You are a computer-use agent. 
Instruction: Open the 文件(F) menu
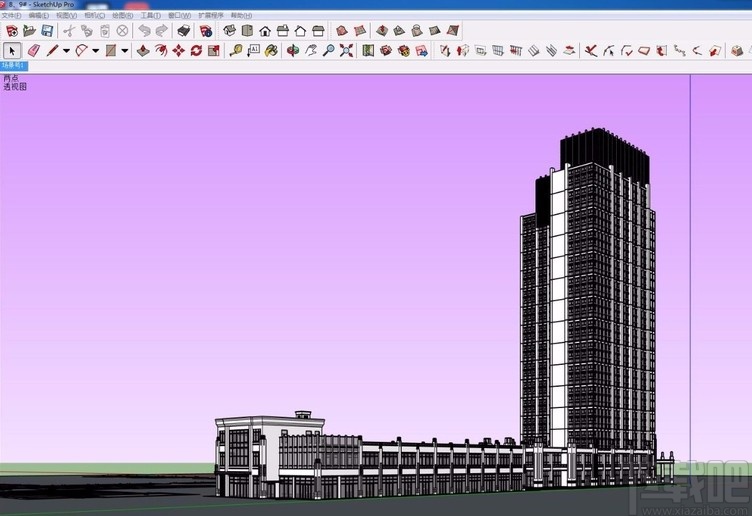point(11,15)
